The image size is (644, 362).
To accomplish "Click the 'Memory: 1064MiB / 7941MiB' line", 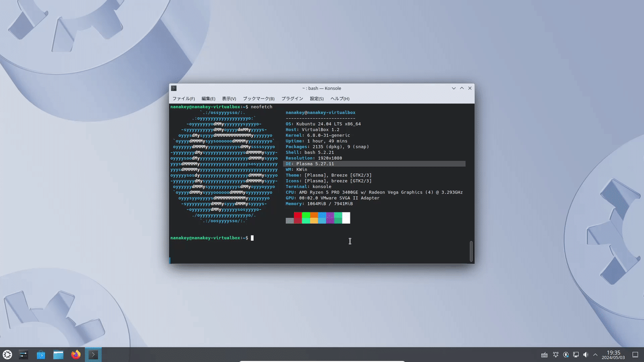I will [319, 204].
